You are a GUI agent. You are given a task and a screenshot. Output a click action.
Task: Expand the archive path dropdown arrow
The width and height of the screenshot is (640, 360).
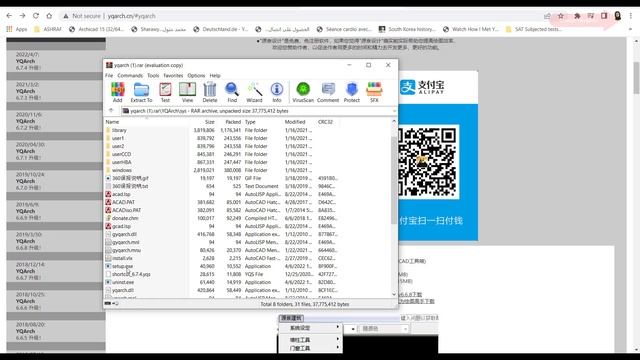tap(394, 111)
